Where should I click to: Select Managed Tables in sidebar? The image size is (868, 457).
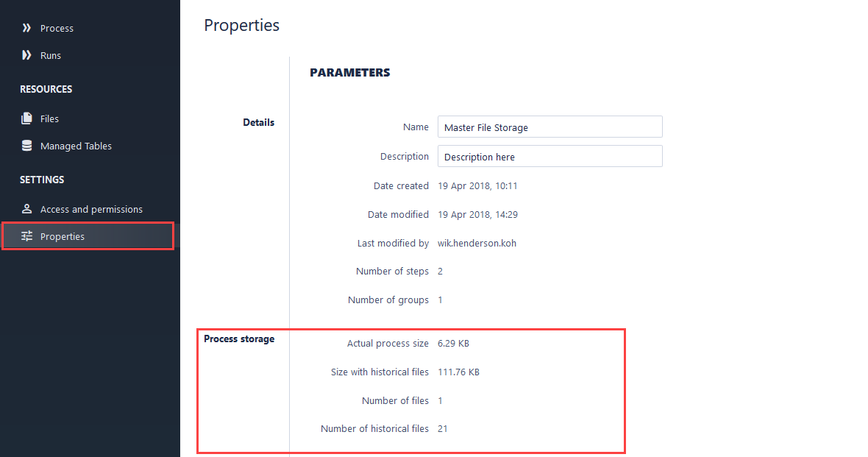pos(76,146)
